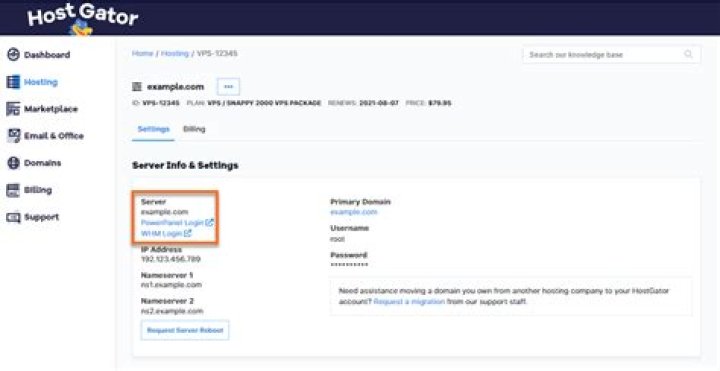Click the price $79.95
720x371 pixels.
point(439,103)
